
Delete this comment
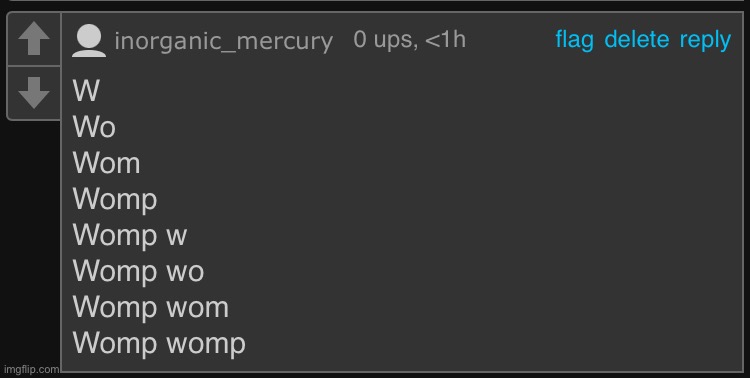[x=637, y=39]
